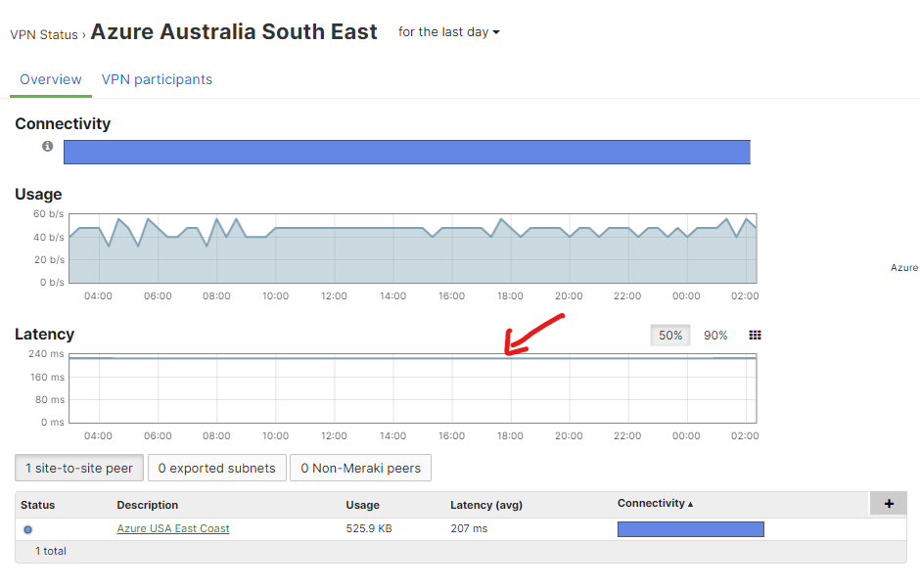Switch to the VPN participants tab
This screenshot has height=588, width=920.
click(157, 79)
